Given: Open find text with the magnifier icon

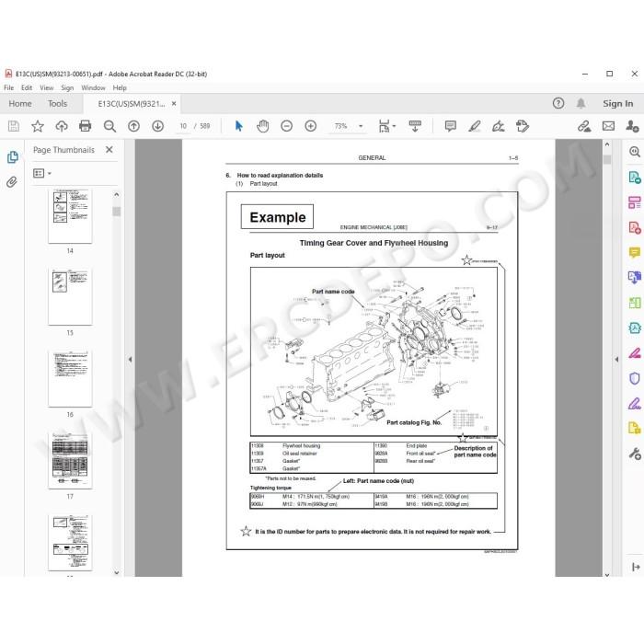Looking at the screenshot, I should coord(109,126).
